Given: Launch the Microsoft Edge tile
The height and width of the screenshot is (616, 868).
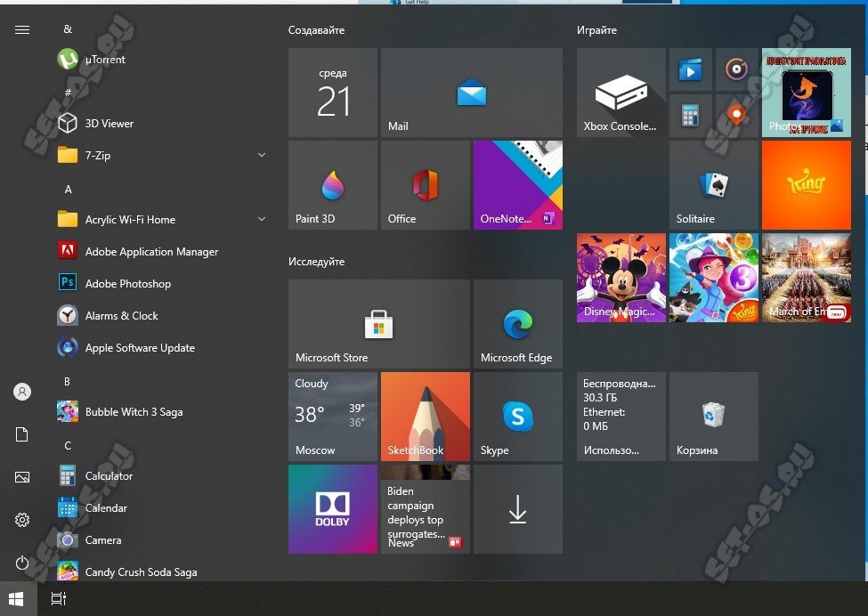Looking at the screenshot, I should point(517,324).
